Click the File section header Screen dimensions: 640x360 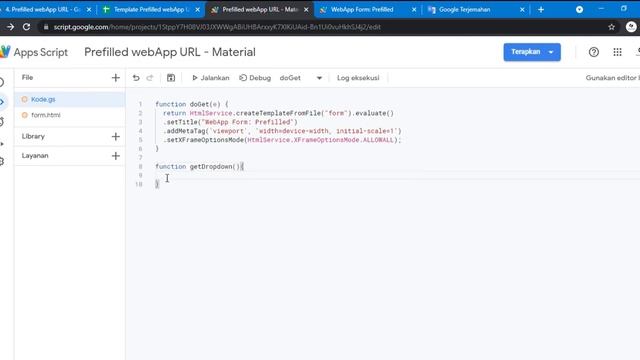click(27, 78)
